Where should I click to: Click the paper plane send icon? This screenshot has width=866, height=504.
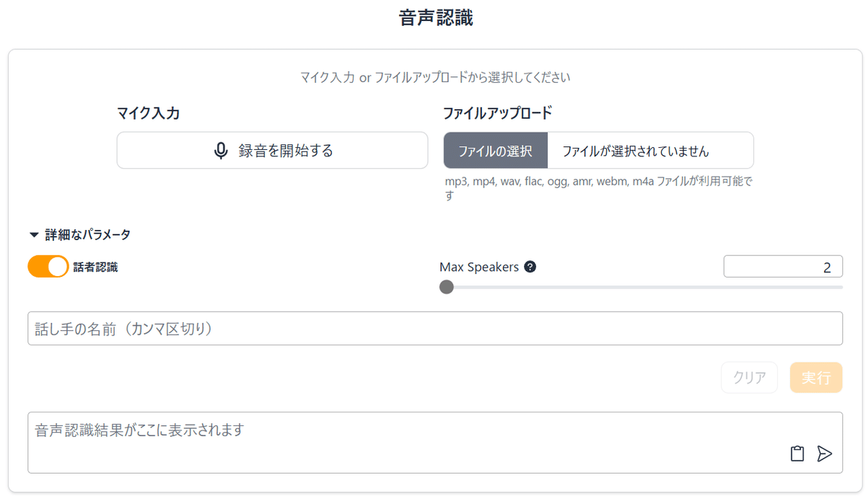824,454
